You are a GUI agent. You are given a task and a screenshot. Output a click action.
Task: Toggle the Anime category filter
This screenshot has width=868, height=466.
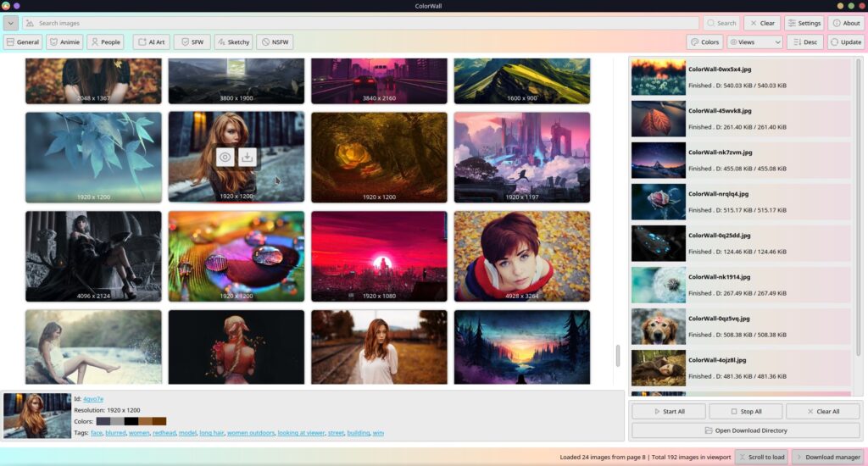point(64,42)
